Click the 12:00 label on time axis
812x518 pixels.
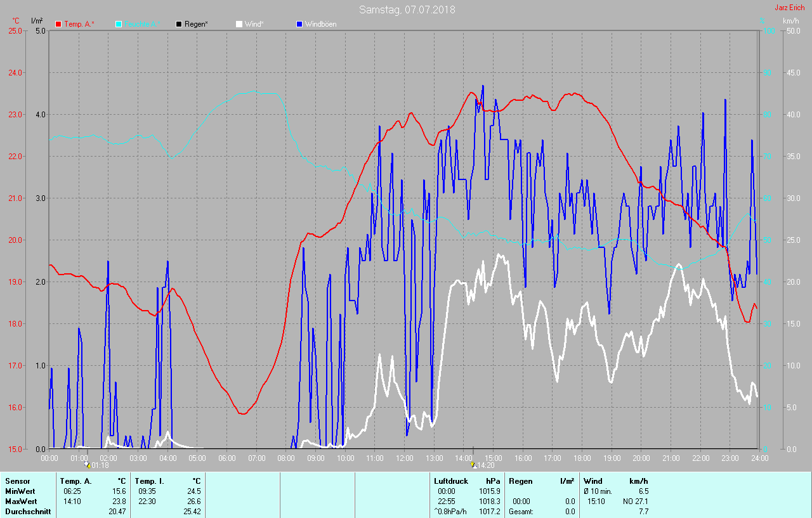pos(405,458)
